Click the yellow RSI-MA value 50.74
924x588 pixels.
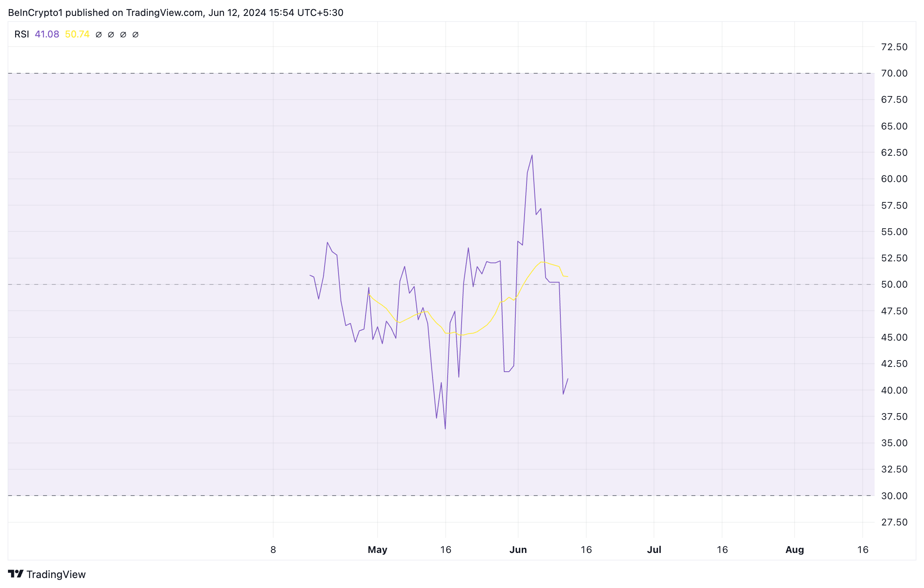coord(77,34)
